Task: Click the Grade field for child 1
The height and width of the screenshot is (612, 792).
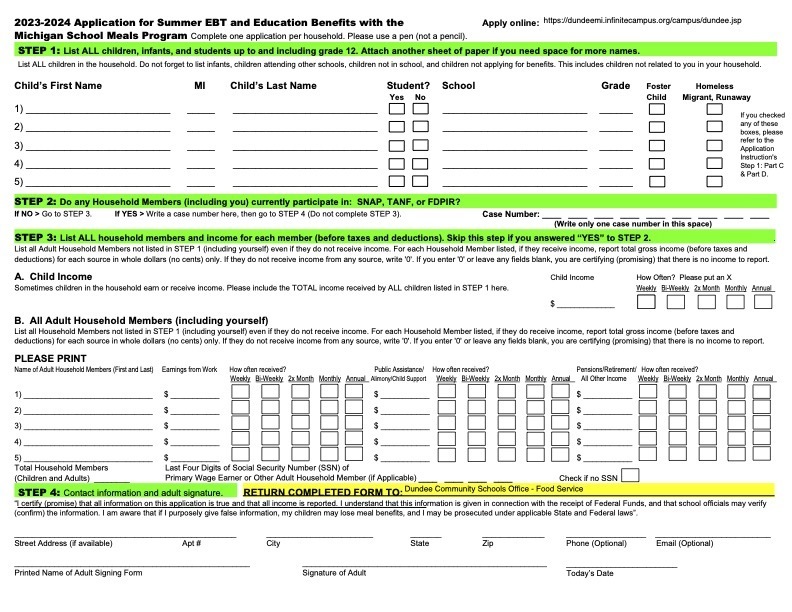Action: click(616, 109)
